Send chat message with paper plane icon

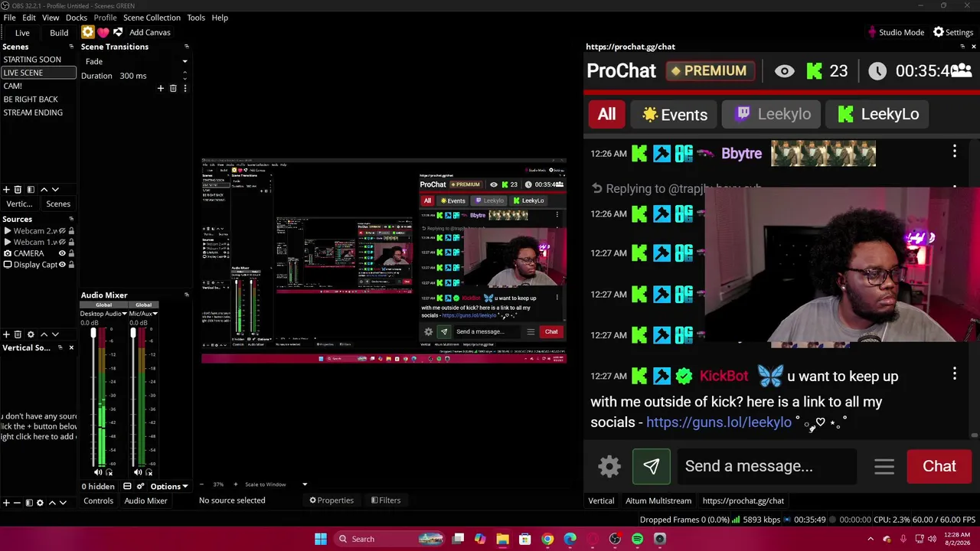652,466
